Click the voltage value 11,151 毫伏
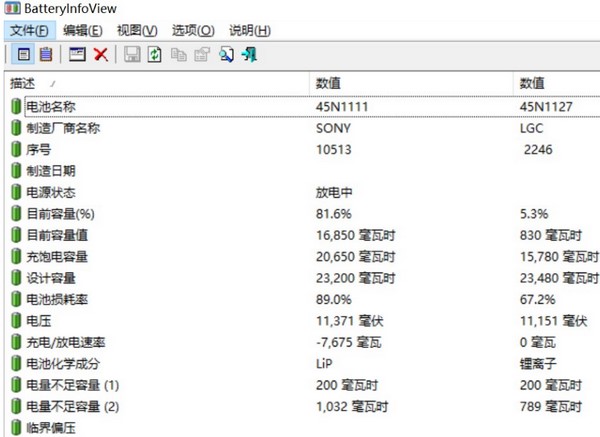 (553, 321)
